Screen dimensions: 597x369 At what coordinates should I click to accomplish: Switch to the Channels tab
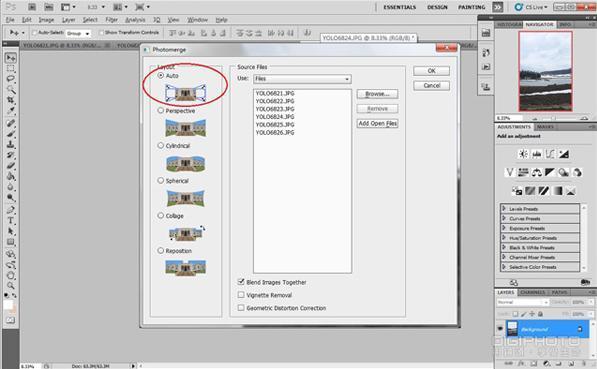tap(533, 292)
